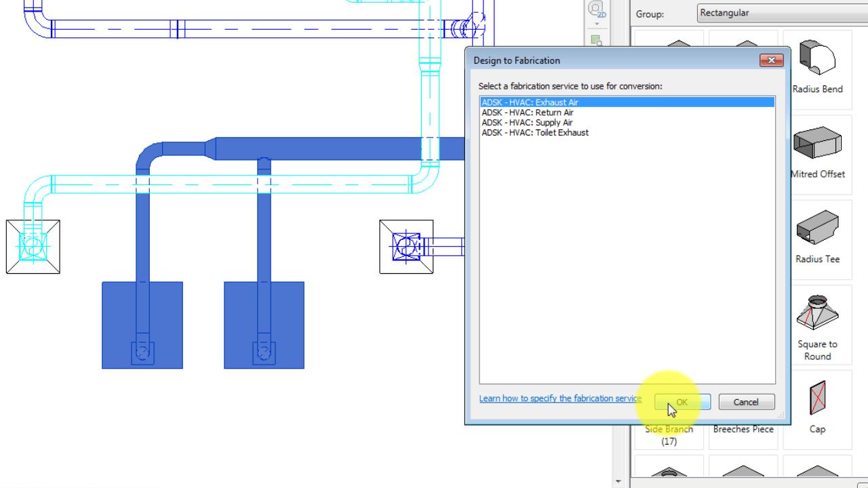Pick the Mitred Offset fabrication part

[x=817, y=155]
